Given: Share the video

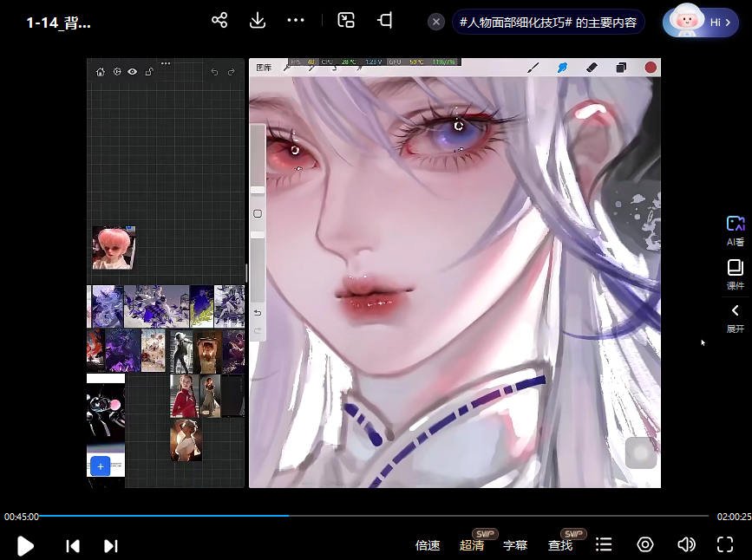Looking at the screenshot, I should pos(219,19).
